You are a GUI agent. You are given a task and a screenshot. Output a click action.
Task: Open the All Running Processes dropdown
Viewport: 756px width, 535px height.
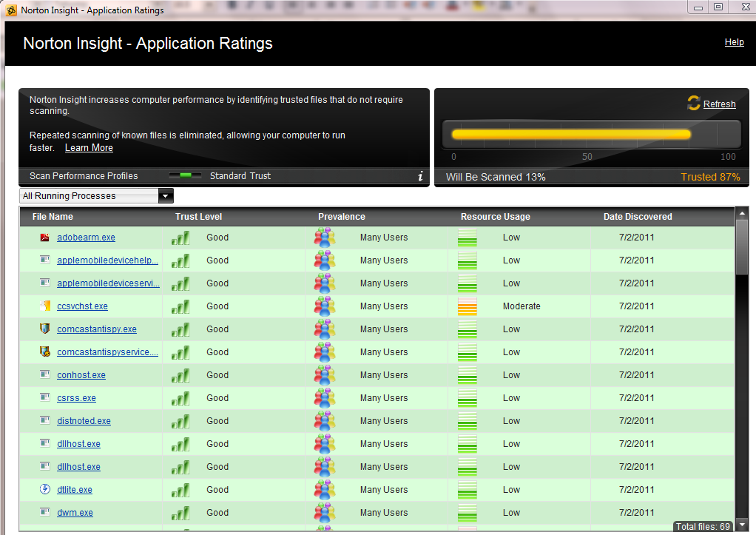click(166, 196)
